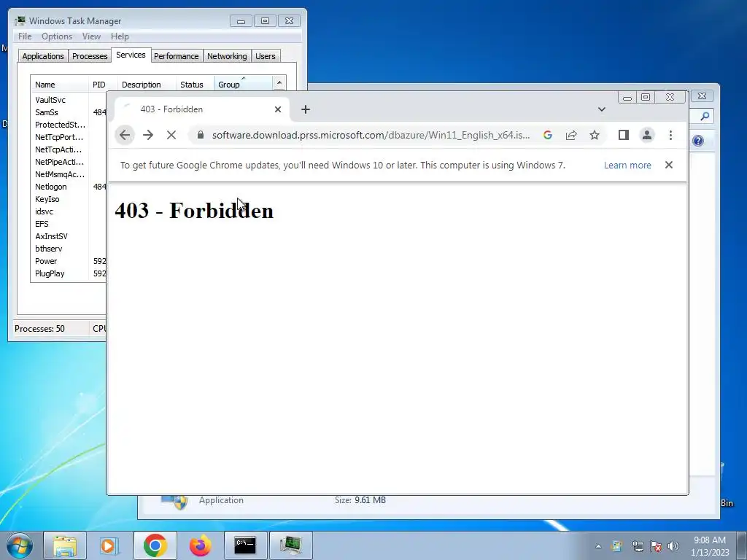Expand the Chrome tab search chevron
The height and width of the screenshot is (560, 747).
[x=602, y=109]
